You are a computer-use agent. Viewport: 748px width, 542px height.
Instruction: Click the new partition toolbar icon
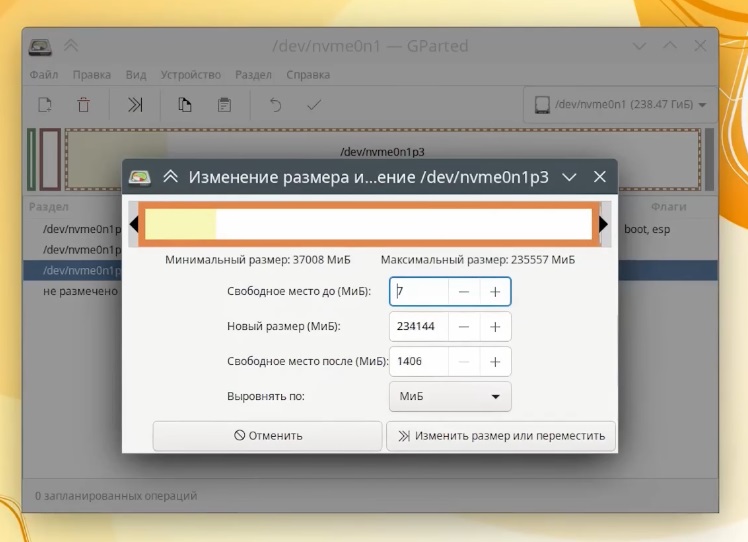coord(45,104)
